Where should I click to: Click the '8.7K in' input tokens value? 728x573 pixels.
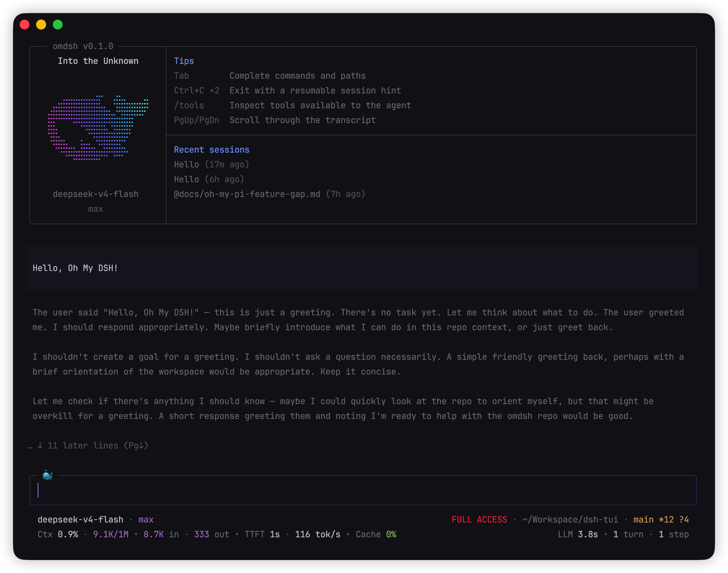(161, 534)
